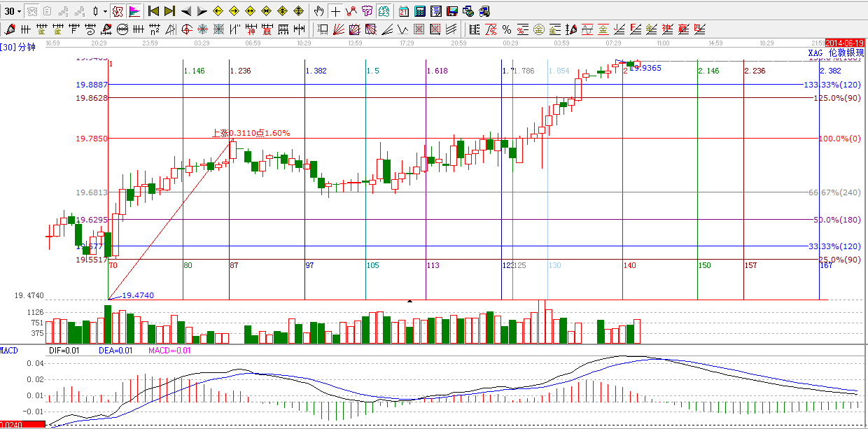Click the red floppy disk save icon
The width and height of the screenshot is (868, 429).
[451, 11]
